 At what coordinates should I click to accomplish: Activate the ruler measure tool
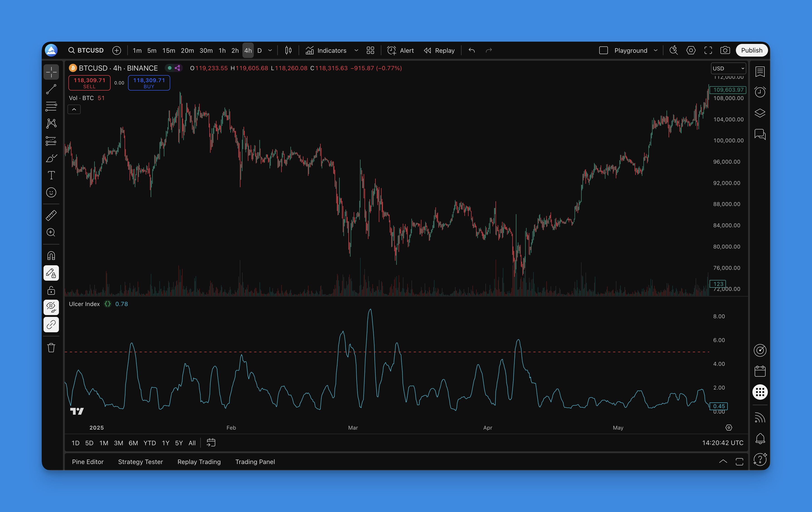click(51, 215)
